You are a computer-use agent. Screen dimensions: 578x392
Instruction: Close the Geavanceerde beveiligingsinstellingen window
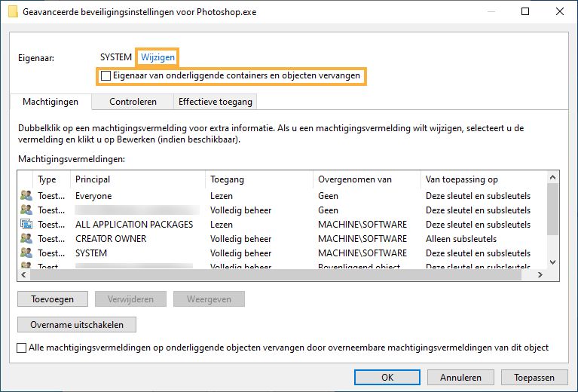coord(560,11)
